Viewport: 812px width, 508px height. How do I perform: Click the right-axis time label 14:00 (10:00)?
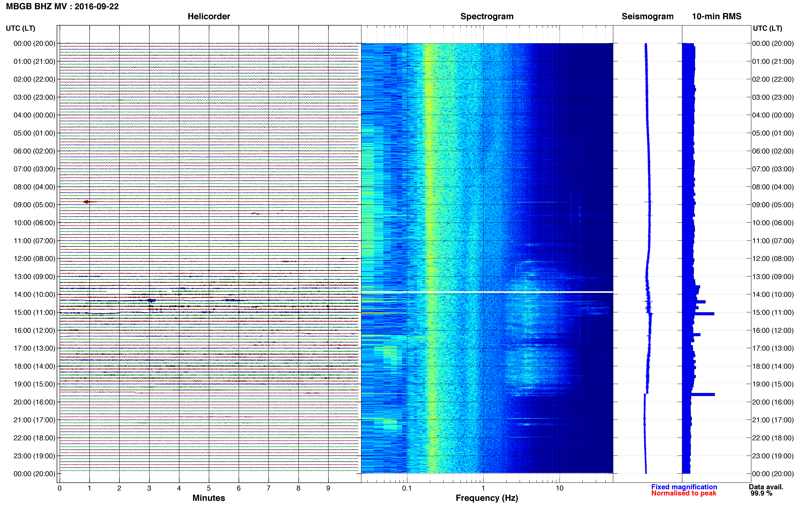pos(773,295)
